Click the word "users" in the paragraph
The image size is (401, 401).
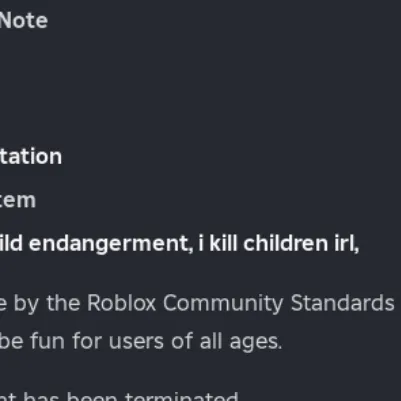[136, 342]
